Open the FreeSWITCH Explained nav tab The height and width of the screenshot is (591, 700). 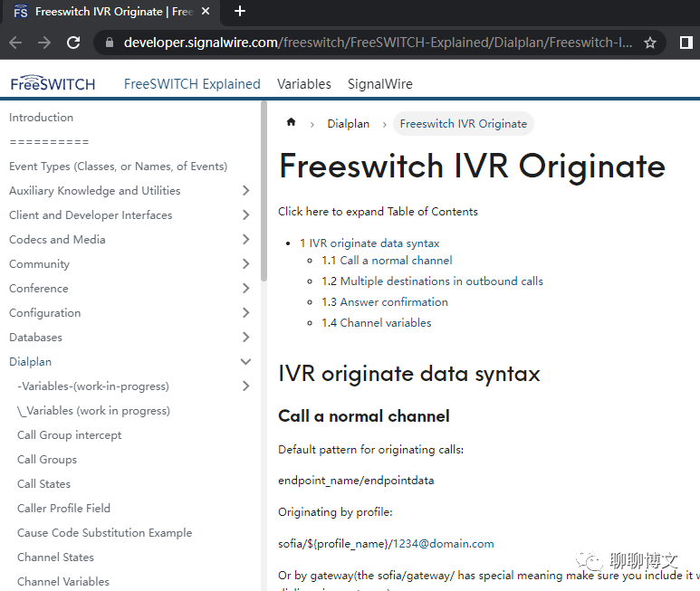point(192,84)
